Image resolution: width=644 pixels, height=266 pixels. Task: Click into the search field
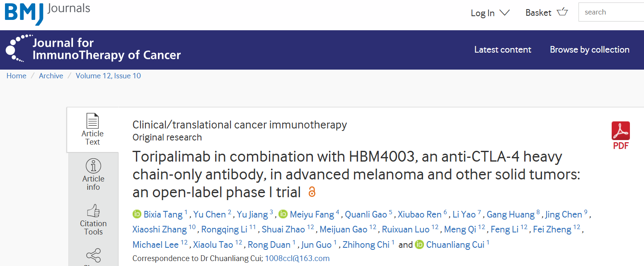click(611, 12)
